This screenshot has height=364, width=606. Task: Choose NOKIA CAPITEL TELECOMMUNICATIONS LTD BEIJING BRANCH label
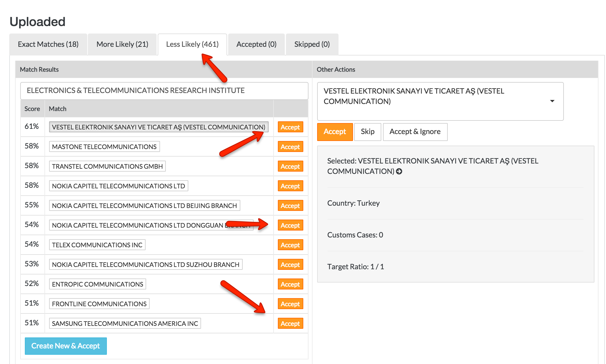point(144,206)
